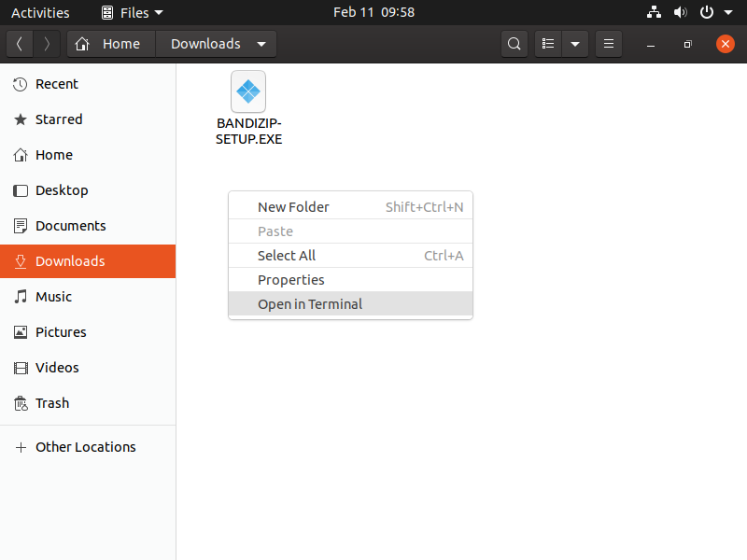Click the network status icon

point(654,13)
